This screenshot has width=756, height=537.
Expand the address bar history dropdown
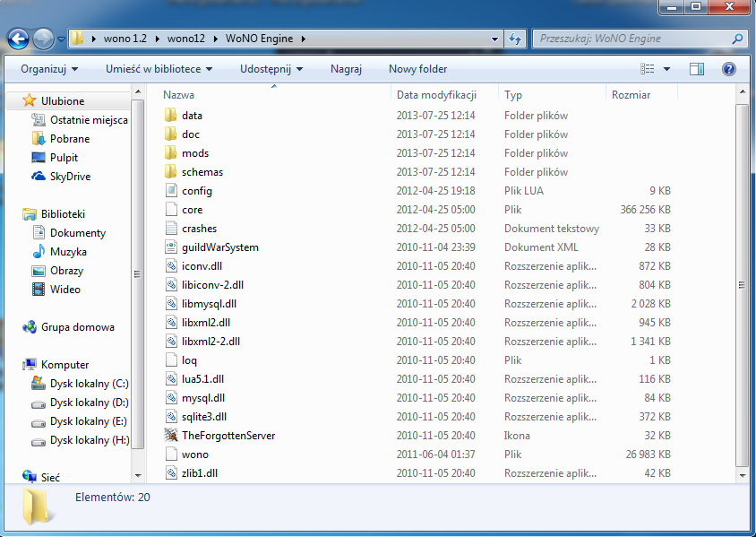(494, 39)
